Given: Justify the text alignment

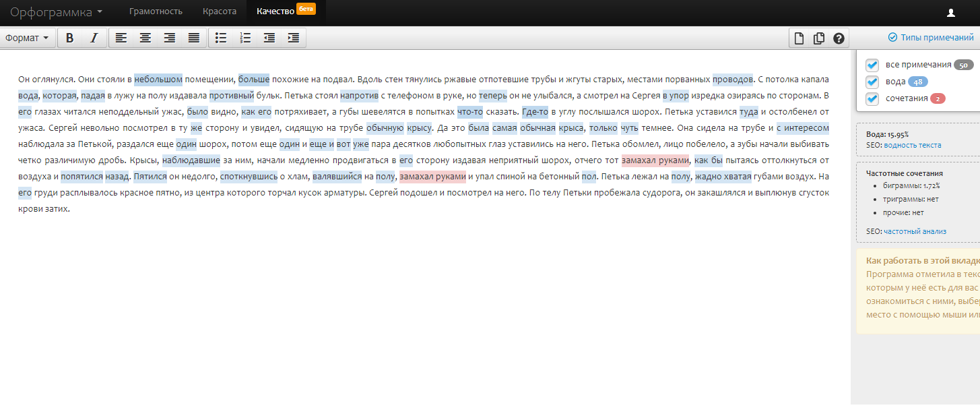Looking at the screenshot, I should coord(194,38).
